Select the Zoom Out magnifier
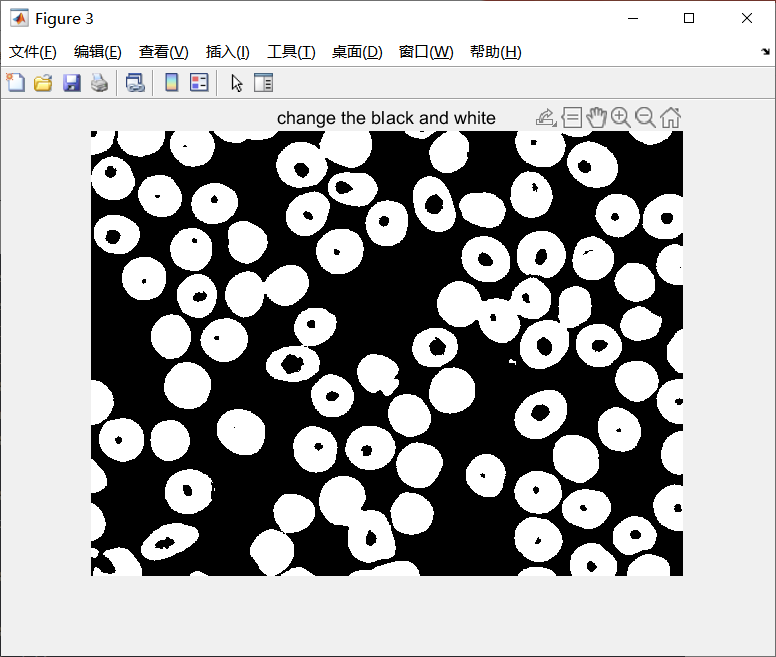This screenshot has height=657, width=776. point(645,118)
